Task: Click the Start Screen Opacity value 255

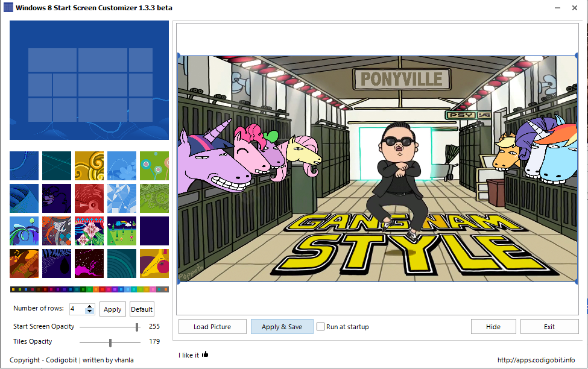Action: point(154,326)
